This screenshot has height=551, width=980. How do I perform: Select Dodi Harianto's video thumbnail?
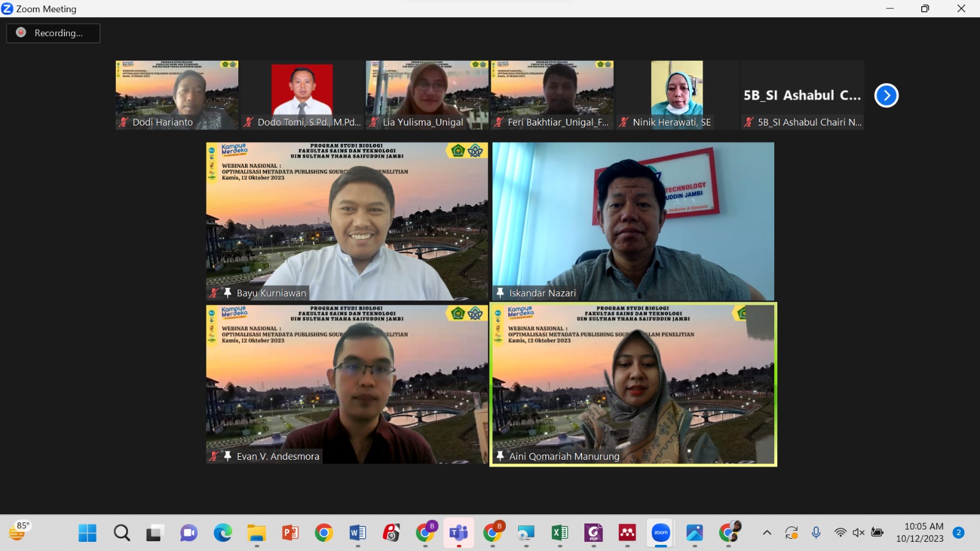177,92
